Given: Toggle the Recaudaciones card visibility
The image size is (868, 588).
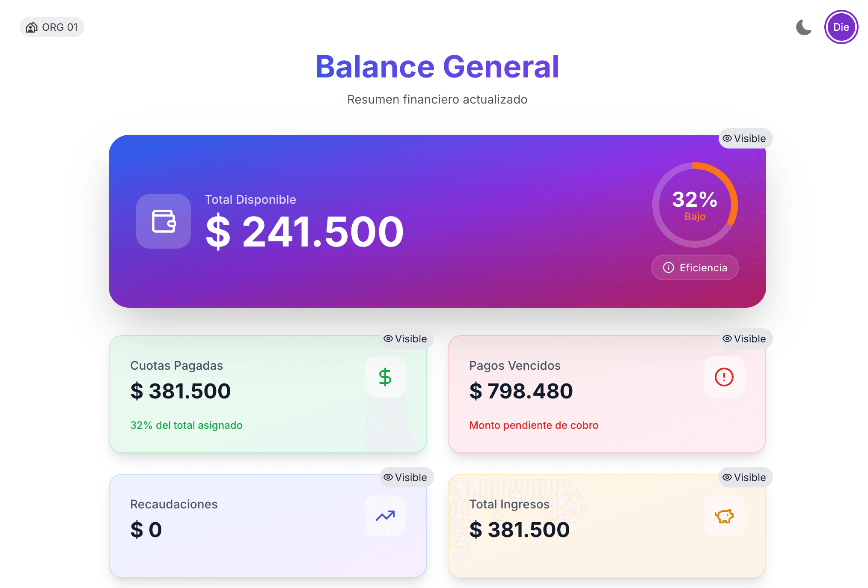Looking at the screenshot, I should point(406,478).
